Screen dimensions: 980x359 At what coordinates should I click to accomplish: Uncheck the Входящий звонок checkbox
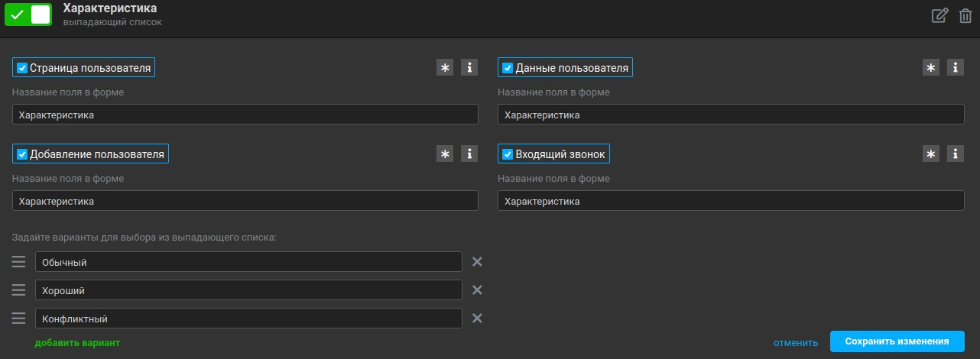(x=508, y=154)
